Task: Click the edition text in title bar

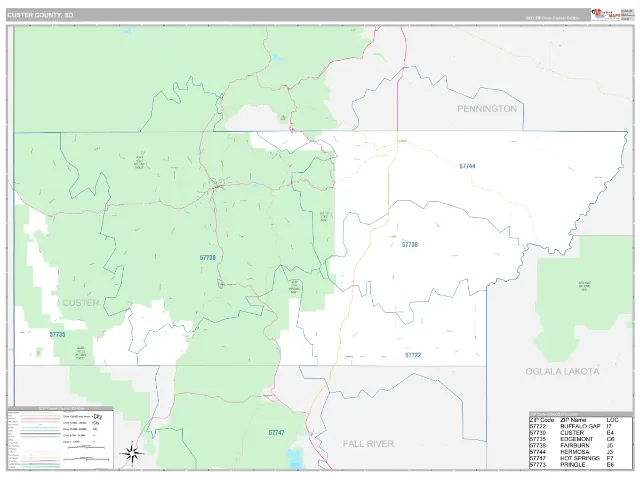Action: [552, 18]
